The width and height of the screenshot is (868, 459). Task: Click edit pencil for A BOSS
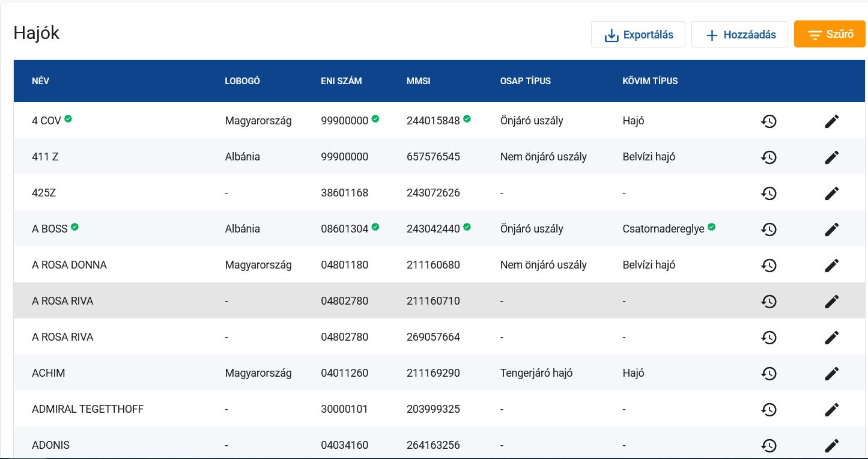point(831,229)
